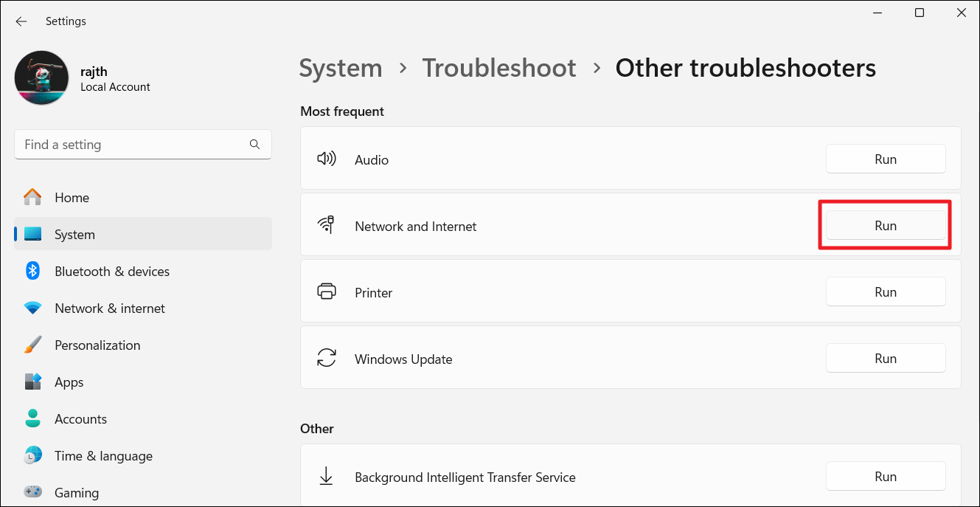The height and width of the screenshot is (507, 980).
Task: Go to Troubleshoot in the breadcrumb
Action: tap(498, 68)
